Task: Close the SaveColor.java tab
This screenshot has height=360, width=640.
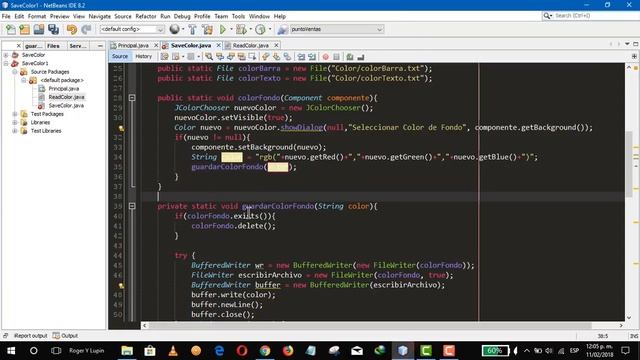Action: pos(218,45)
